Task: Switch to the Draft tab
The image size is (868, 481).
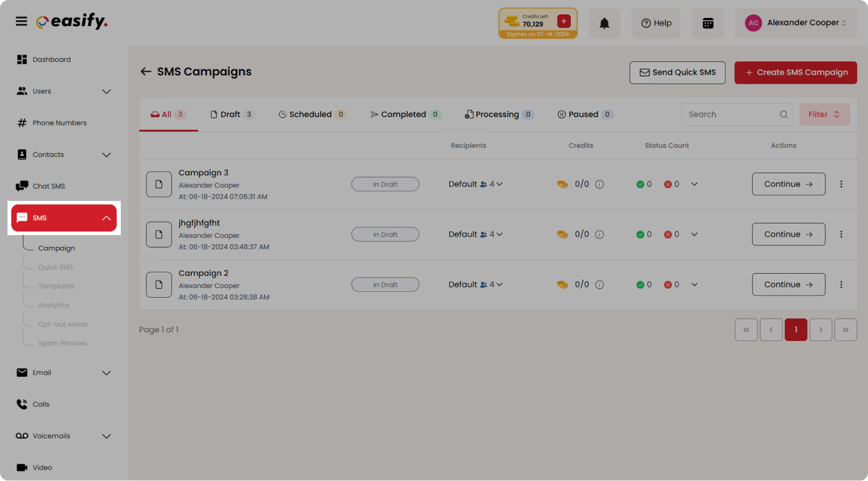Action: click(232, 114)
